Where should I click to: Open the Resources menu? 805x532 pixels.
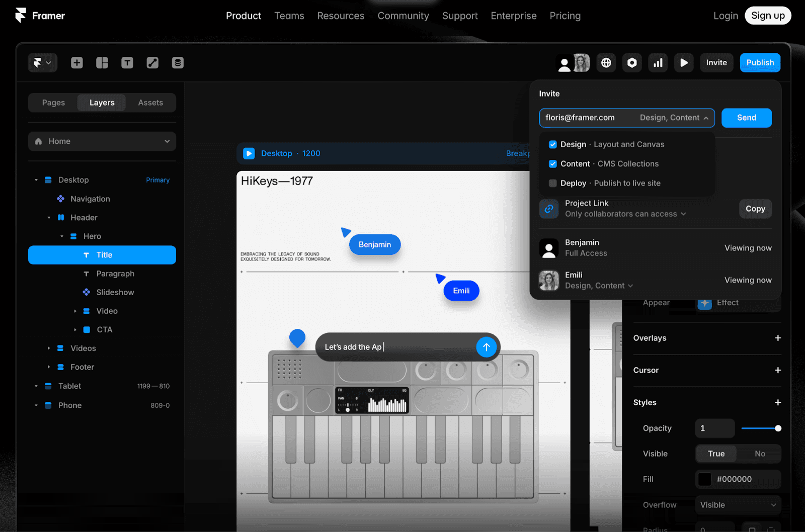(341, 16)
